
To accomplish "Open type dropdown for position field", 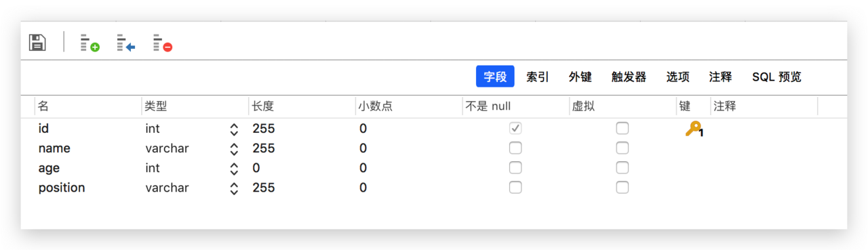I will click(x=234, y=188).
